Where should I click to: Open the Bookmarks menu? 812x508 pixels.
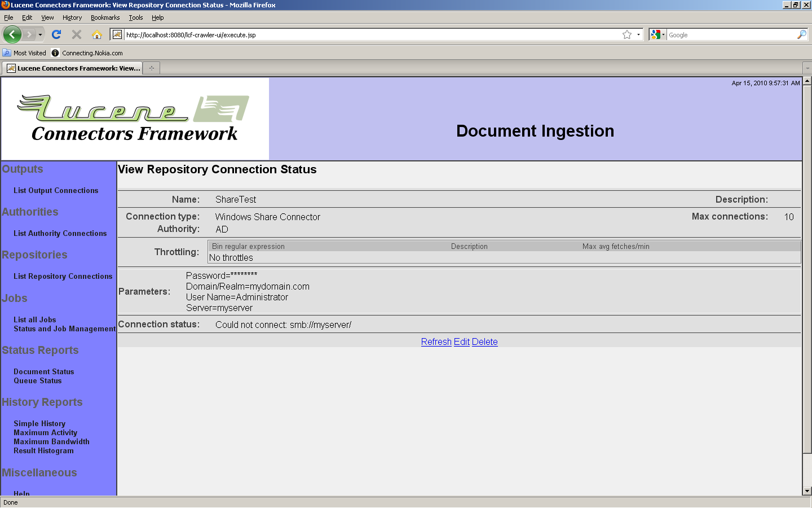(x=105, y=17)
